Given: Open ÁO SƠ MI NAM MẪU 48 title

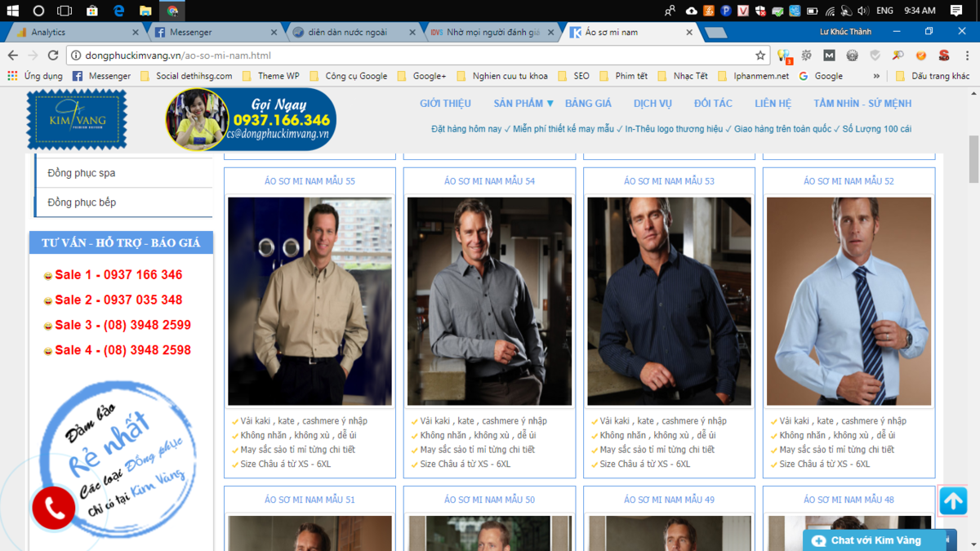Looking at the screenshot, I should click(x=849, y=500).
